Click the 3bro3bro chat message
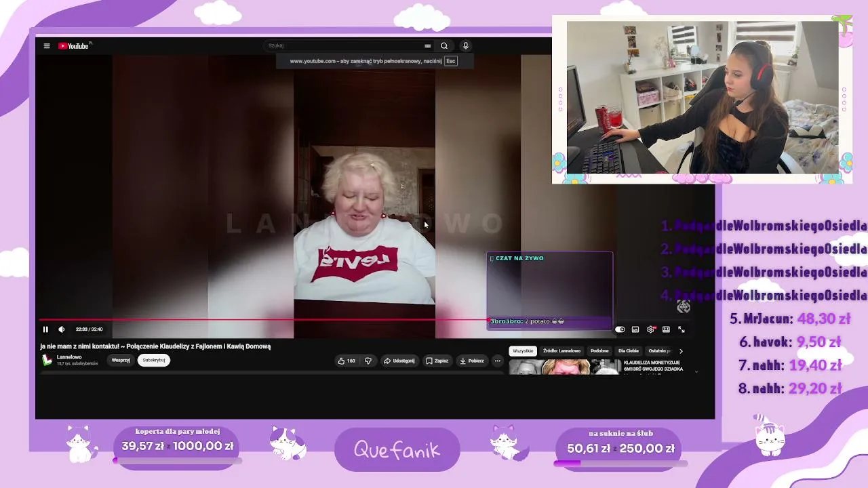 (527, 321)
